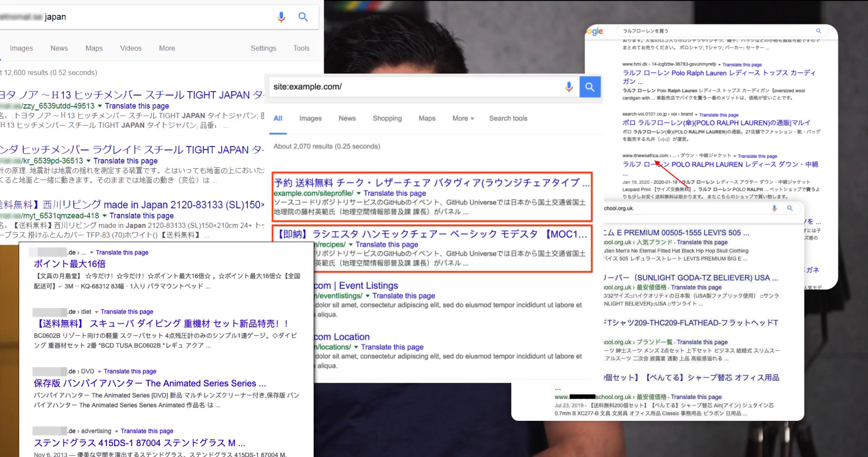Select the News tab in the site:example.com window
This screenshot has width=868, height=457.
click(347, 119)
